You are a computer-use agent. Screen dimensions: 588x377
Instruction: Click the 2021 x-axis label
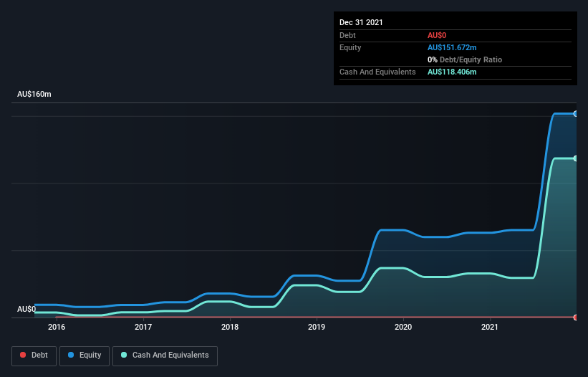pos(490,327)
